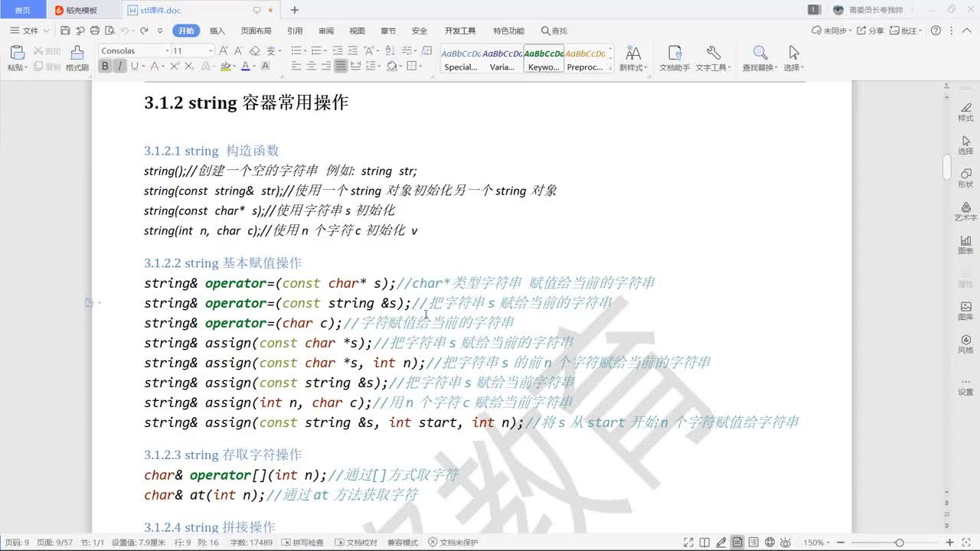Toggle Bold formatting button

coord(105,67)
